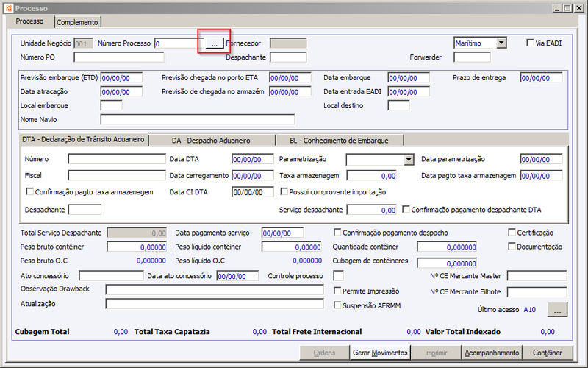This screenshot has height=368, width=588.
Task: Click the Gerar Movimentos button
Action: (x=380, y=353)
